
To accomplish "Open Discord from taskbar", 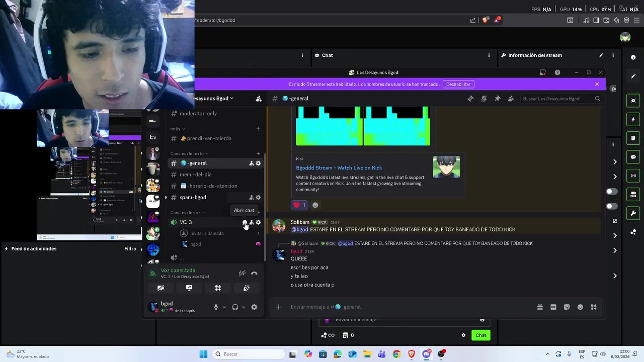I will pyautogui.click(x=426, y=354).
